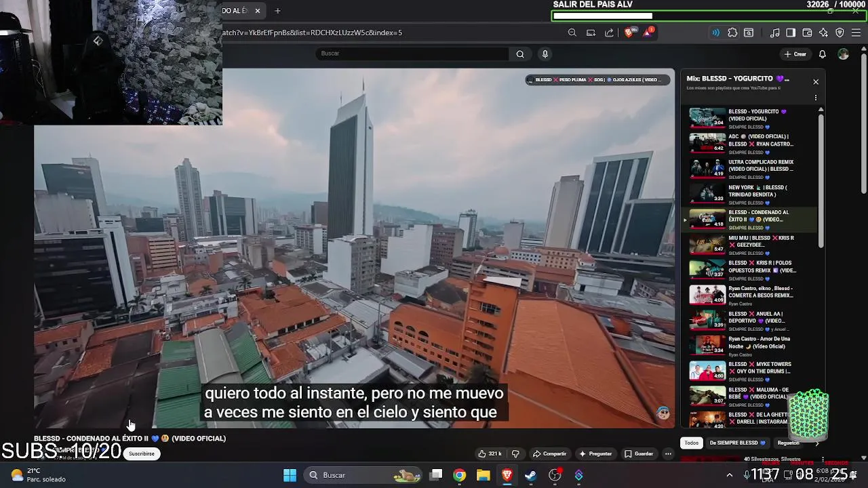Switch to Brave browser on the taskbar
Viewport: 868px width, 488px height.
[x=507, y=475]
